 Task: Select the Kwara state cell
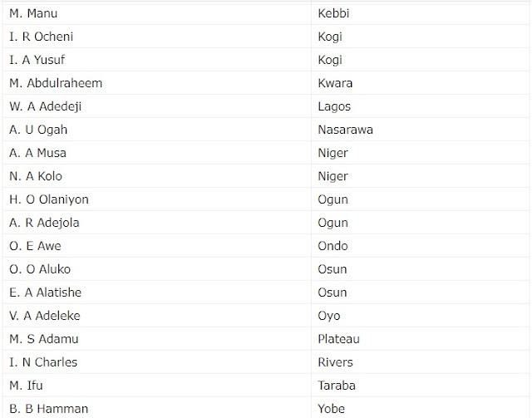point(335,83)
